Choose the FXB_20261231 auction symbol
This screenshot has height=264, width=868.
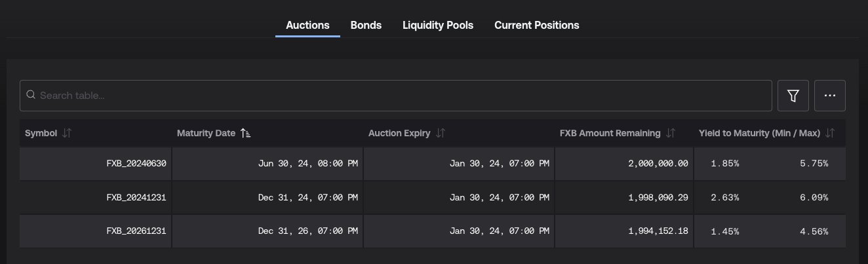[136, 231]
